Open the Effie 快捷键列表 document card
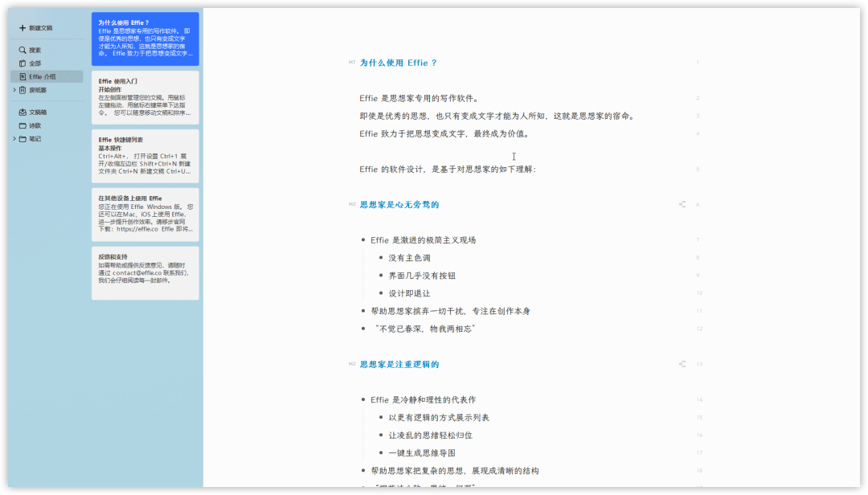This screenshot has height=495, width=868. [145, 156]
